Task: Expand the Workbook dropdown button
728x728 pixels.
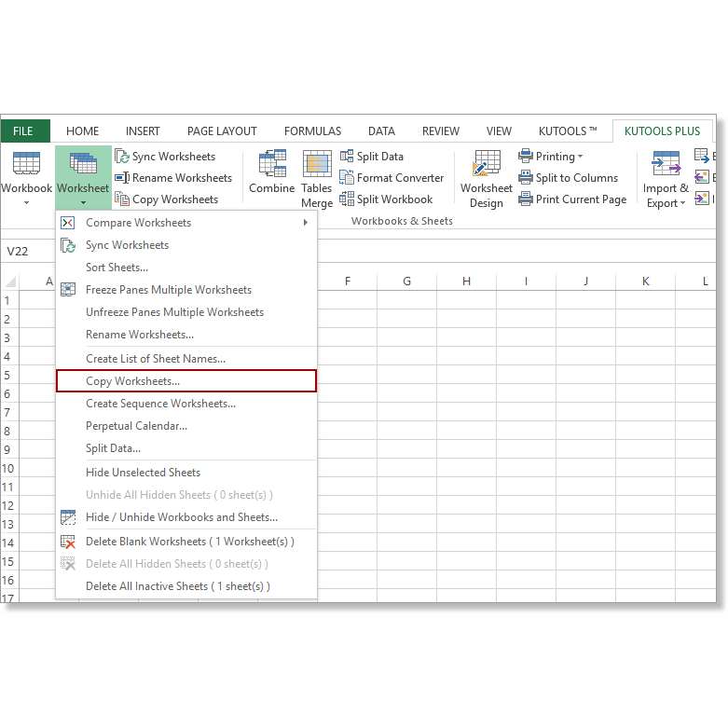Action: click(26, 179)
